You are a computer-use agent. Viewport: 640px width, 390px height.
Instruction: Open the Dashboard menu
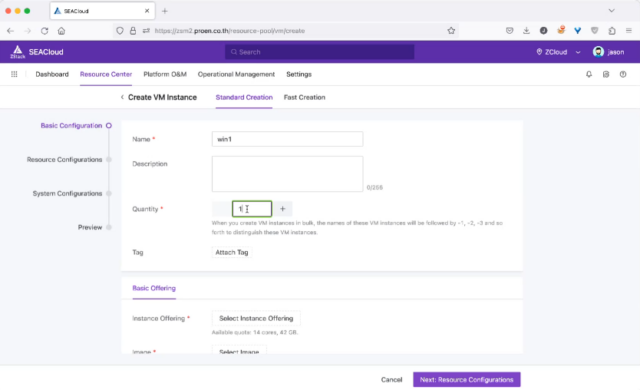[52, 74]
